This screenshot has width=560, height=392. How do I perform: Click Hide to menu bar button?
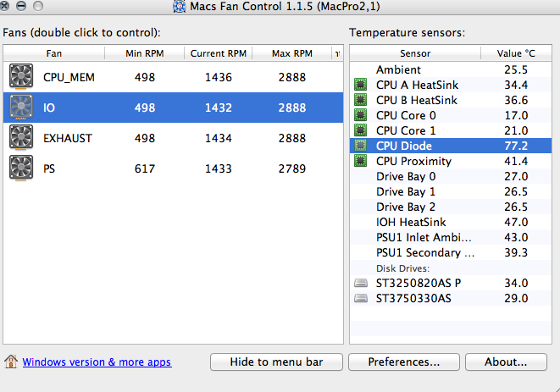(276, 362)
